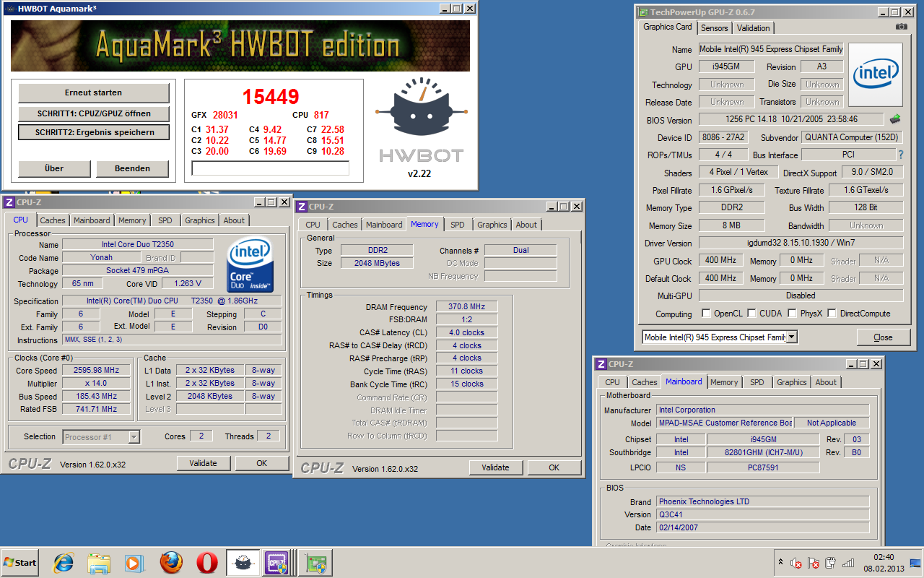Open CPU tab in CPU-Z Mainboard window
Image resolution: width=924 pixels, height=578 pixels.
612,382
